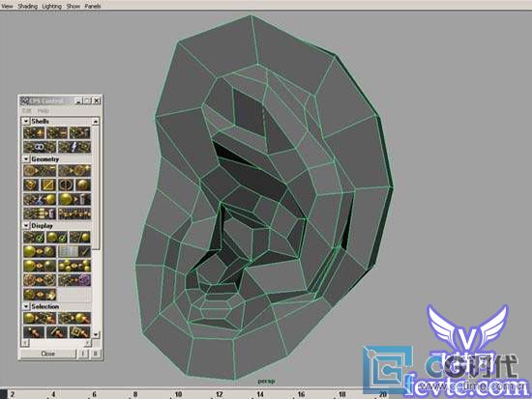532x399 pixels.
Task: Click the gold cube icon in Geometry
Action: click(x=31, y=185)
